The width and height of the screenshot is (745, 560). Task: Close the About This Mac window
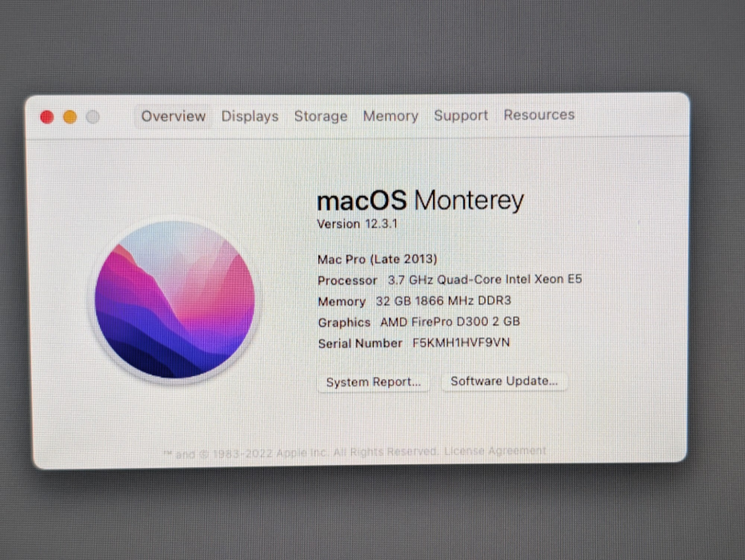click(46, 117)
